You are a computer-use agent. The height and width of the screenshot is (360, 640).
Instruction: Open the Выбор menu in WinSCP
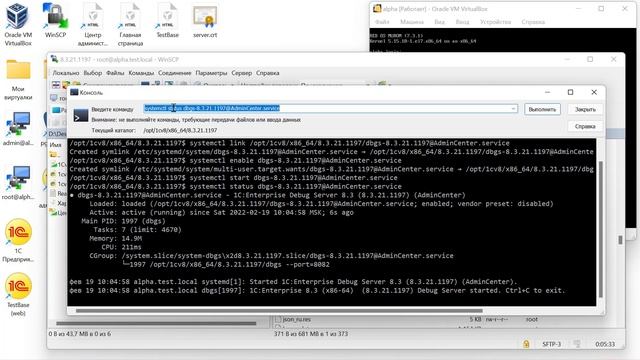tap(93, 73)
